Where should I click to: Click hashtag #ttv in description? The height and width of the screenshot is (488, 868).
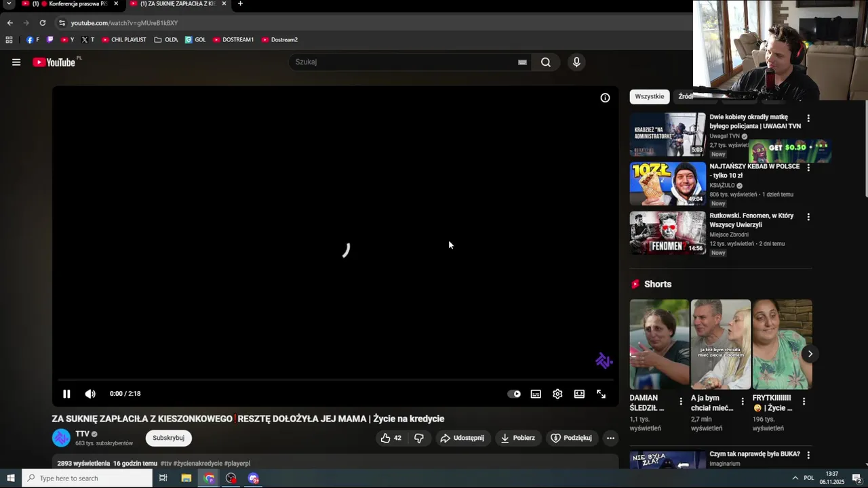[x=165, y=464]
